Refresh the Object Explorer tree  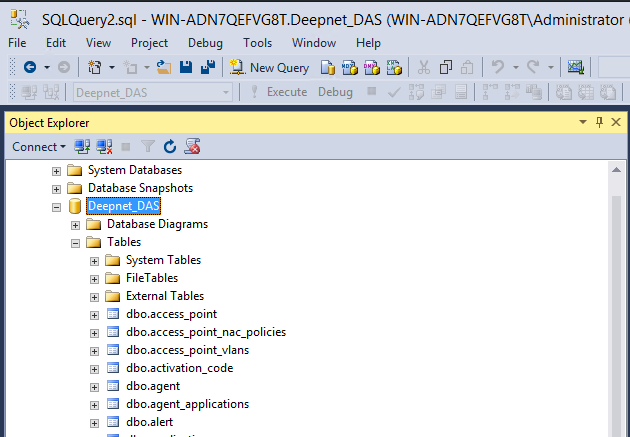point(170,147)
